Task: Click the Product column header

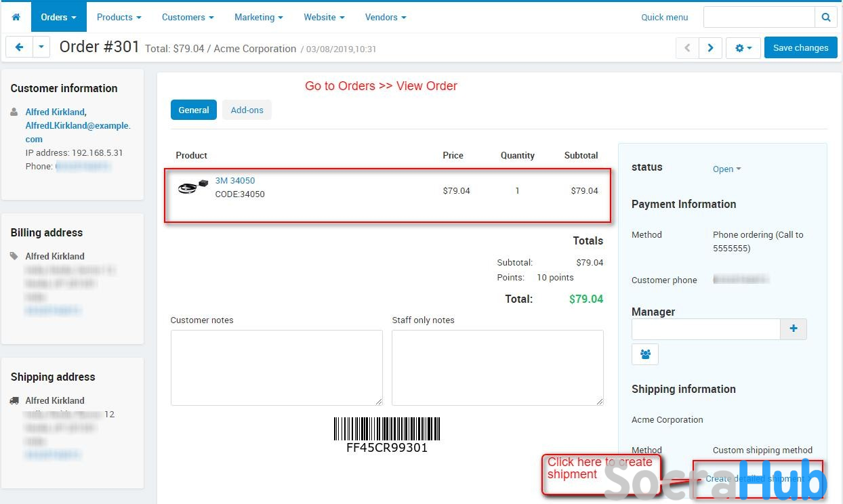Action: tap(192, 155)
